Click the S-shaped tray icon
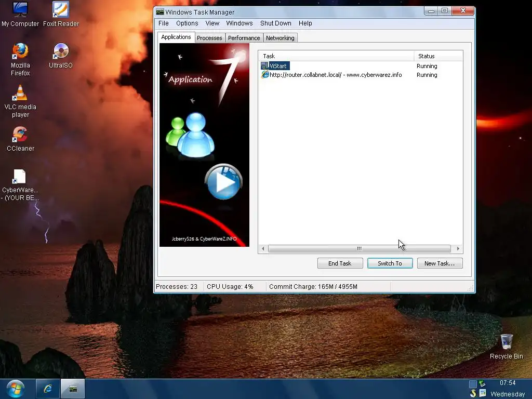Image resolution: width=532 pixels, height=399 pixels. (x=473, y=394)
